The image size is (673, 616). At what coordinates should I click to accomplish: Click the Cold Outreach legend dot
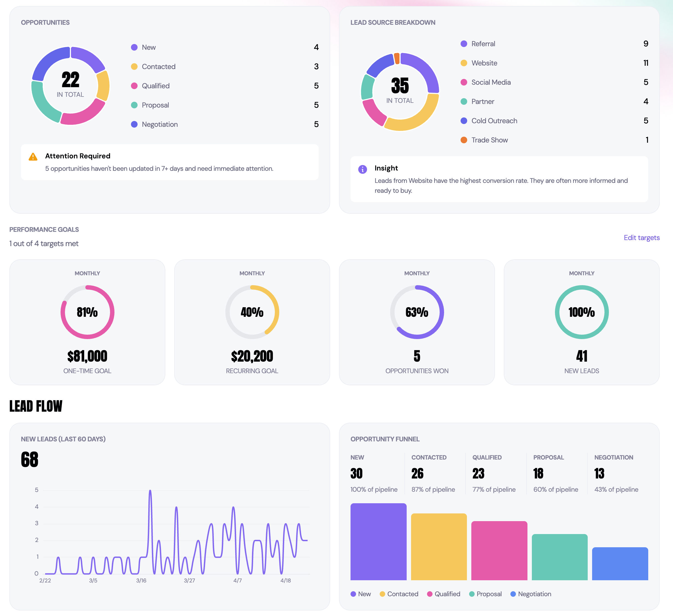464,121
